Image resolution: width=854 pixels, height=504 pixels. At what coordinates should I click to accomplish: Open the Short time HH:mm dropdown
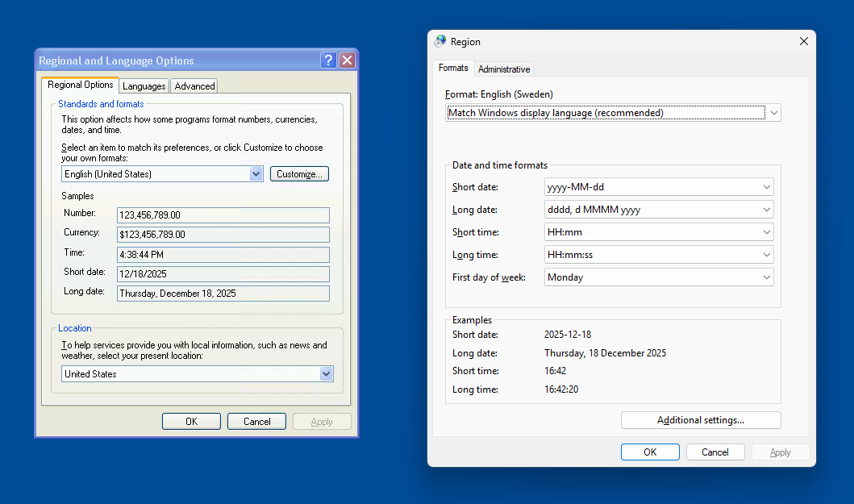(x=766, y=232)
